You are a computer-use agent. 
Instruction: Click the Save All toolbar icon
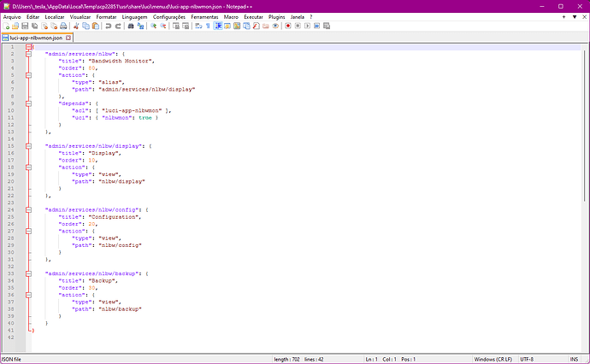pos(34,26)
